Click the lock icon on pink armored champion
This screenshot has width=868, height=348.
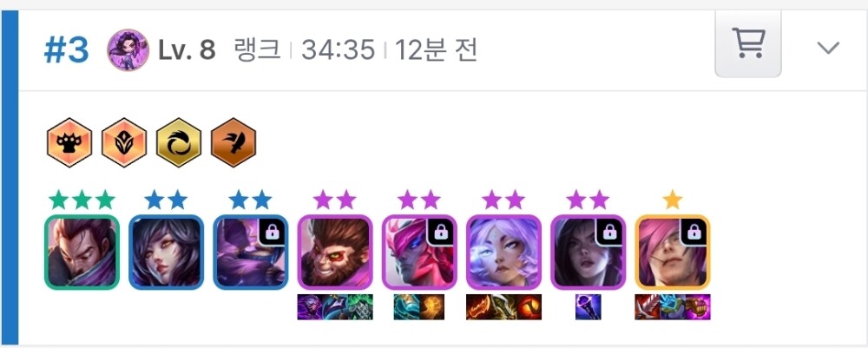441,233
